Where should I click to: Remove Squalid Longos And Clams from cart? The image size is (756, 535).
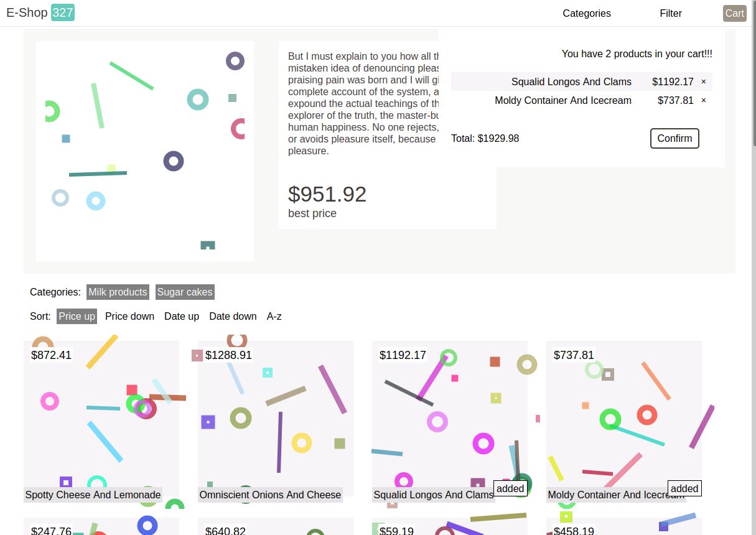[x=704, y=81]
